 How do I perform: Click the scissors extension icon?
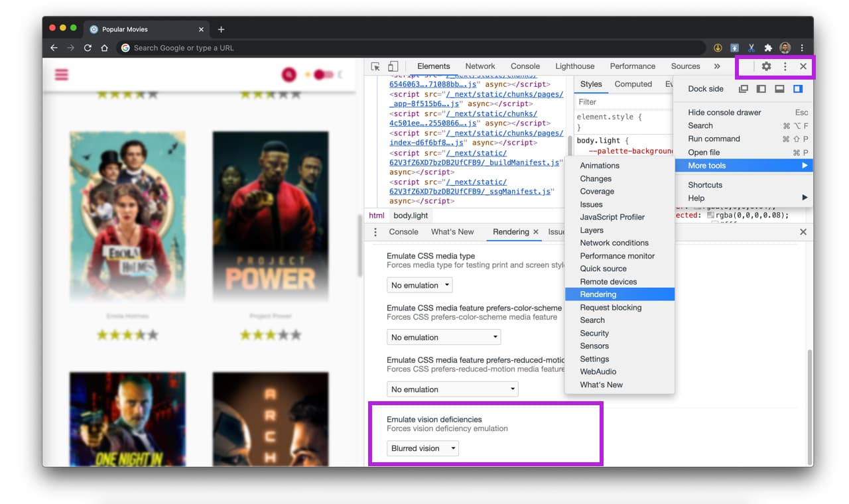[751, 48]
